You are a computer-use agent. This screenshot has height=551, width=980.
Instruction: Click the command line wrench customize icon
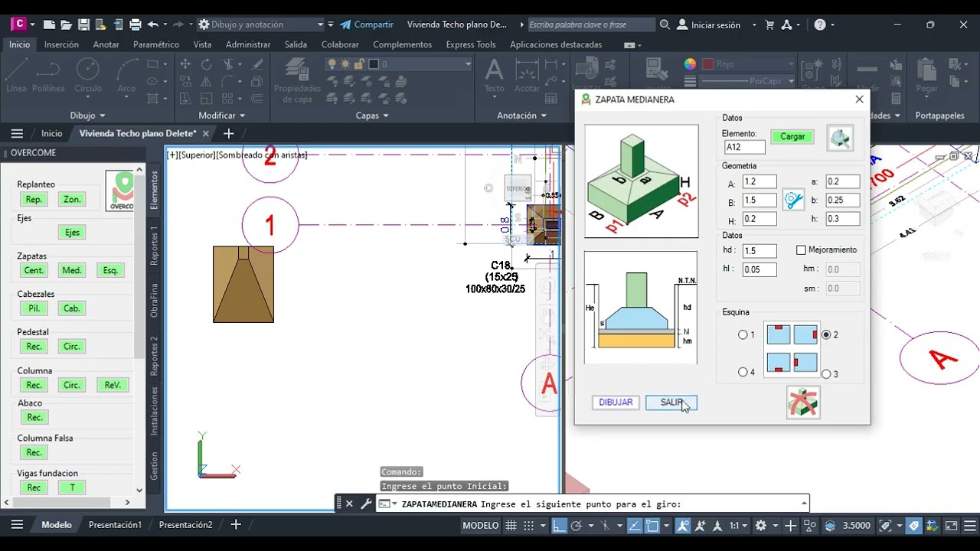(x=366, y=504)
